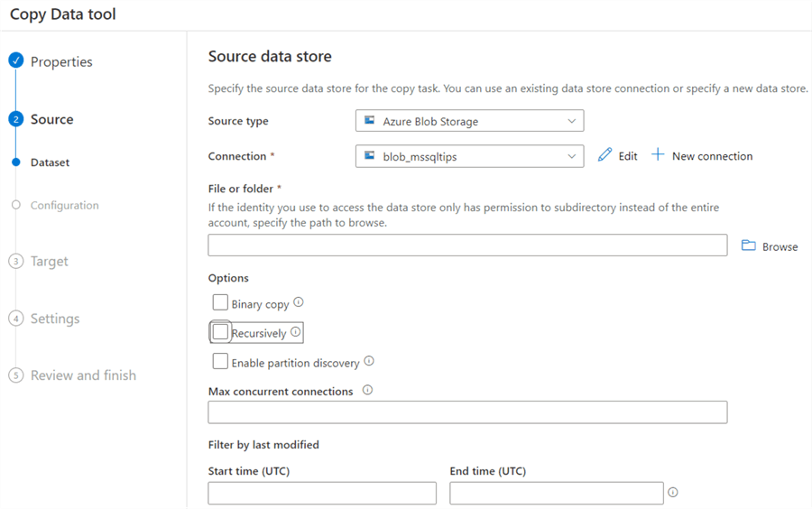This screenshot has height=509, width=812.
Task: Click the Browse button text
Action: 780,246
